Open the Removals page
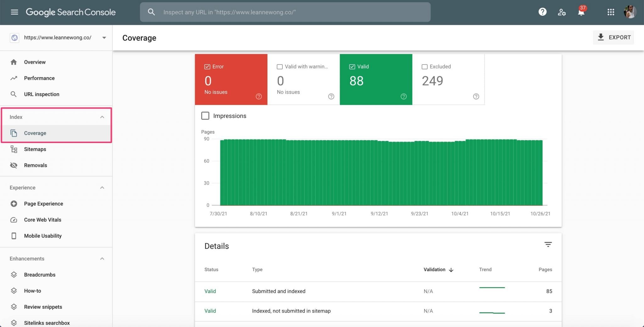Image resolution: width=644 pixels, height=327 pixels. point(35,165)
